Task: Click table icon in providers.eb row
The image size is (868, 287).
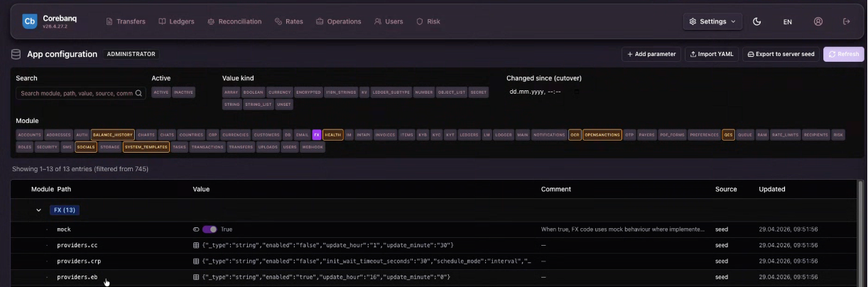Action: pos(197,276)
